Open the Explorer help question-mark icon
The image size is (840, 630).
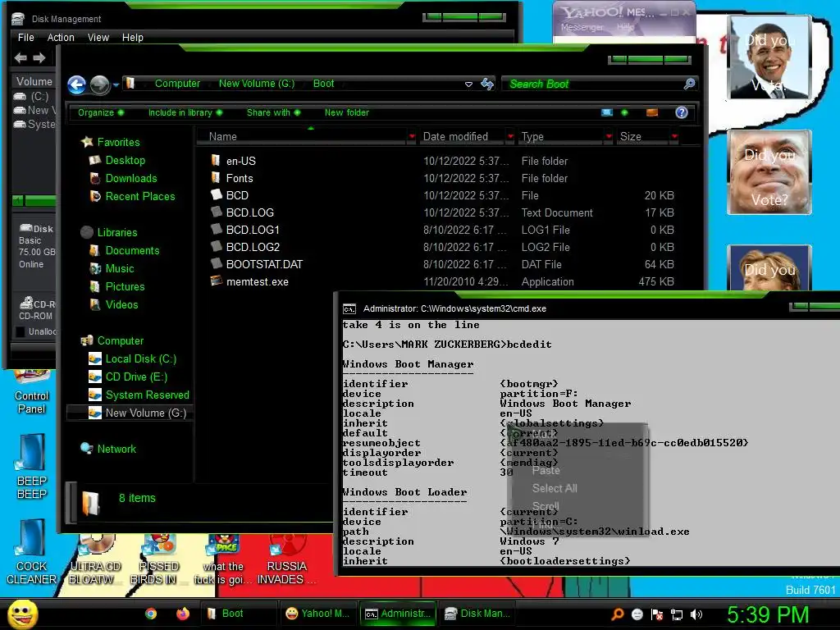click(x=682, y=112)
